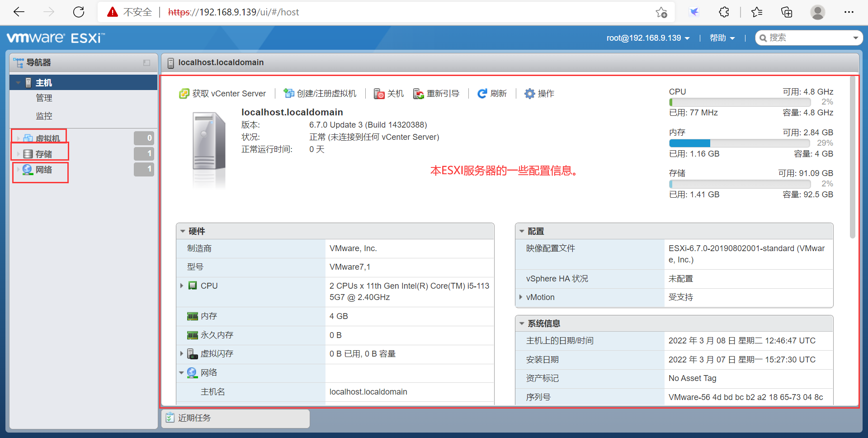
Task: Expand the vMotion row
Action: tap(521, 297)
